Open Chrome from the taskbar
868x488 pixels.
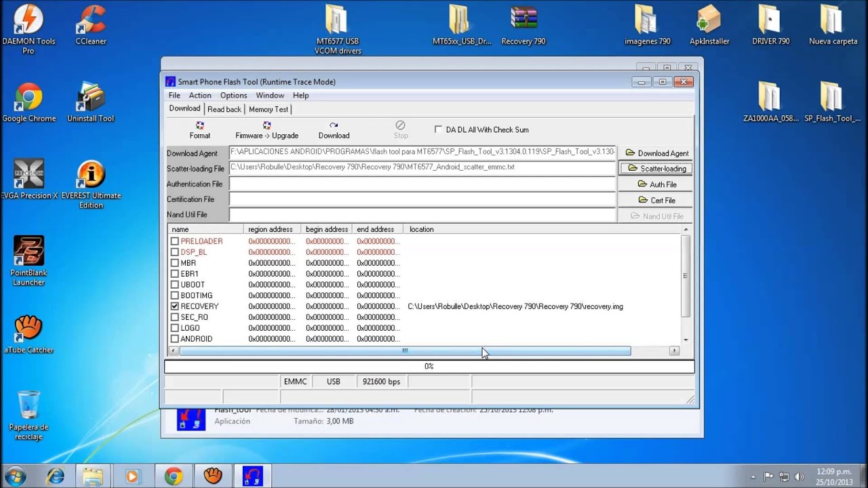(174, 475)
